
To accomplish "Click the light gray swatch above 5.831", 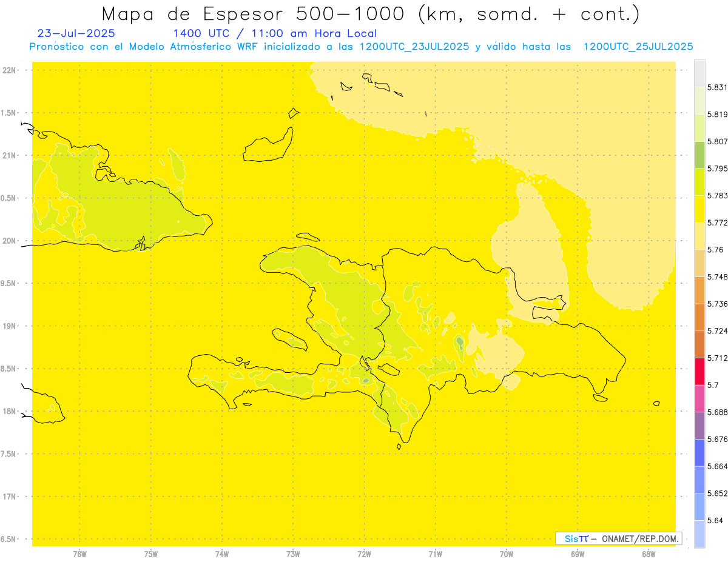I will [x=699, y=73].
